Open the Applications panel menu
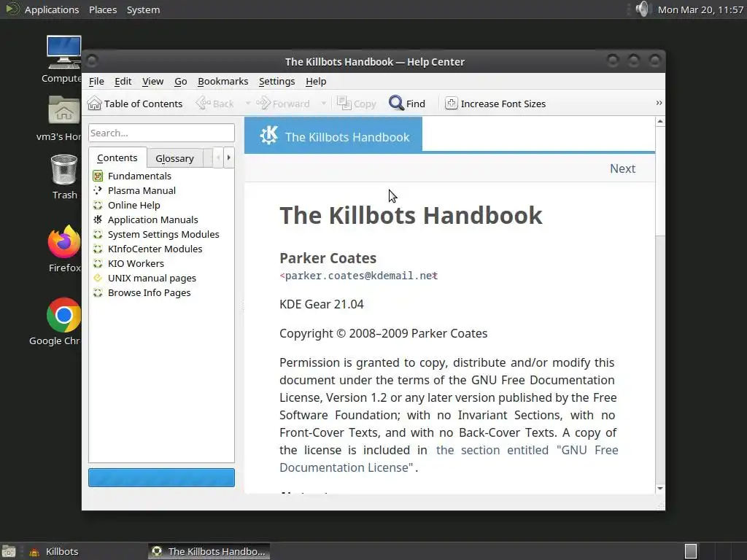 tap(52, 9)
